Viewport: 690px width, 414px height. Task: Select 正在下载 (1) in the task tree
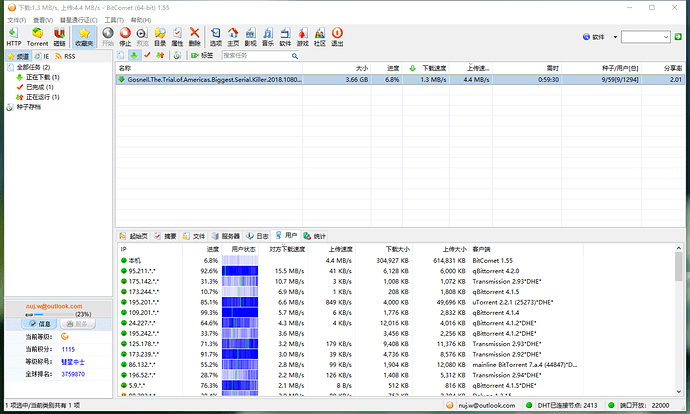pyautogui.click(x=42, y=77)
